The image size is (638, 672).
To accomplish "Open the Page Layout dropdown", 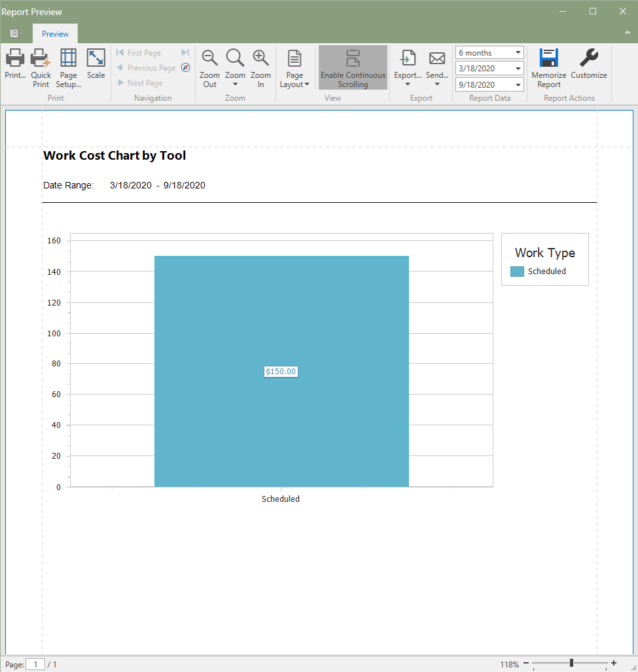I will coord(294,69).
